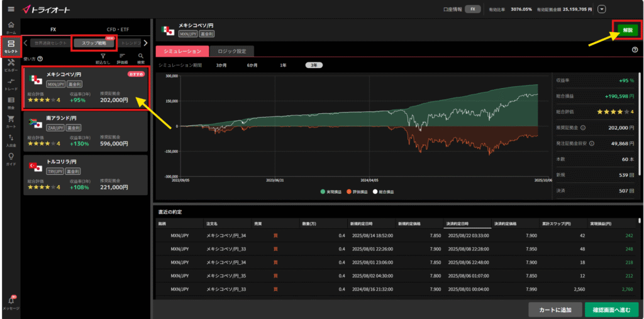Select the 南アランド/円 strategy card
This screenshot has width=644, height=319.
click(x=86, y=132)
